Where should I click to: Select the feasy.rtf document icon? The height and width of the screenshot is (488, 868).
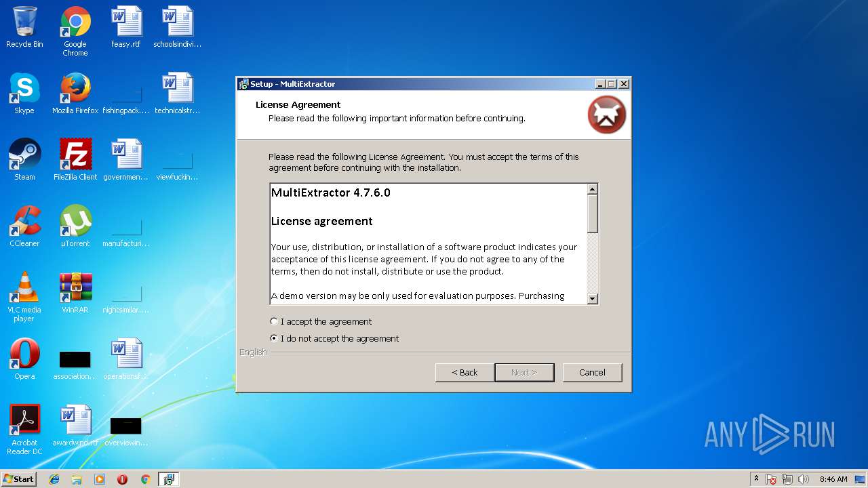(x=126, y=27)
